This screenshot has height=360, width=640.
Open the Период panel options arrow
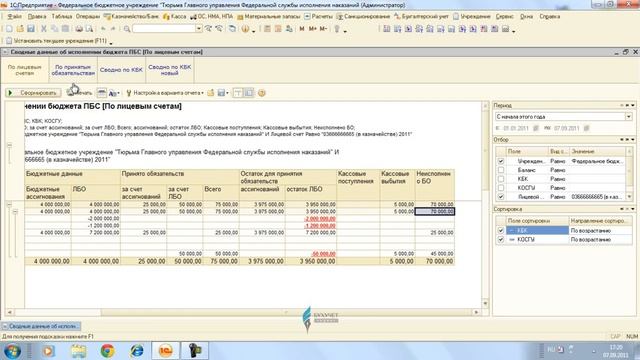(633, 105)
